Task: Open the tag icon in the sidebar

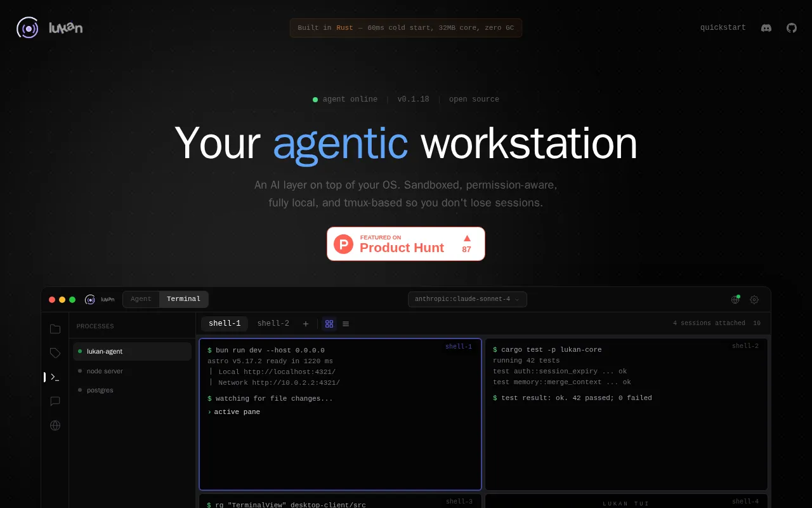Action: pos(55,353)
